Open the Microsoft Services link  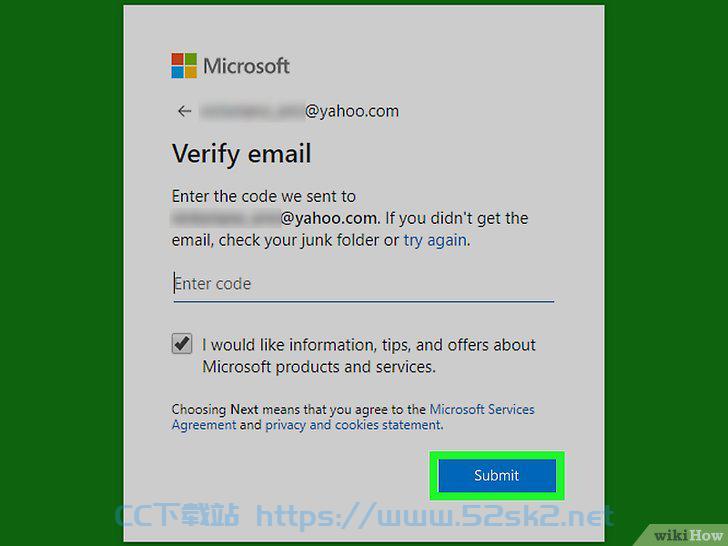point(482,410)
